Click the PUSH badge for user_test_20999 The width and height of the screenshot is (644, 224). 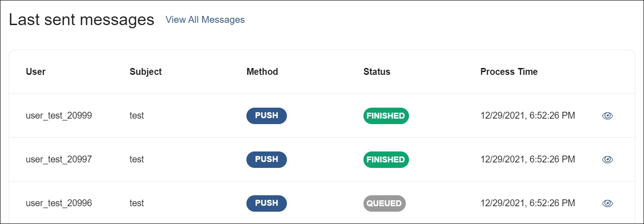(x=266, y=116)
